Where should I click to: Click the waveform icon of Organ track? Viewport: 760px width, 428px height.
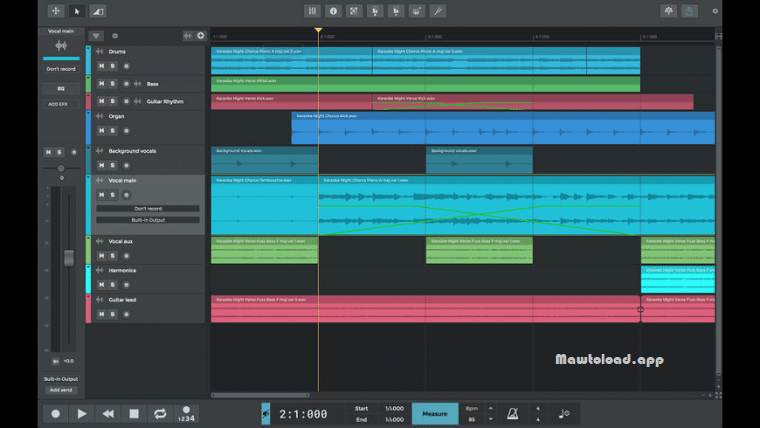pos(99,116)
